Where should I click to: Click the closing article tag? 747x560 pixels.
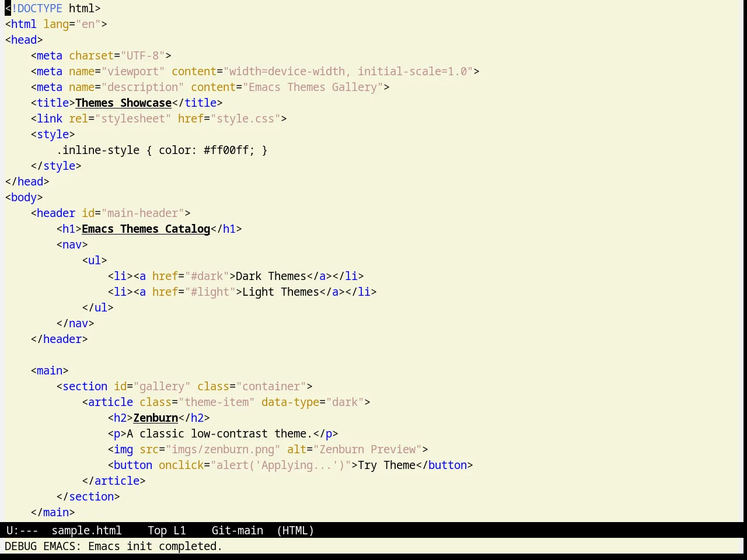(114, 481)
